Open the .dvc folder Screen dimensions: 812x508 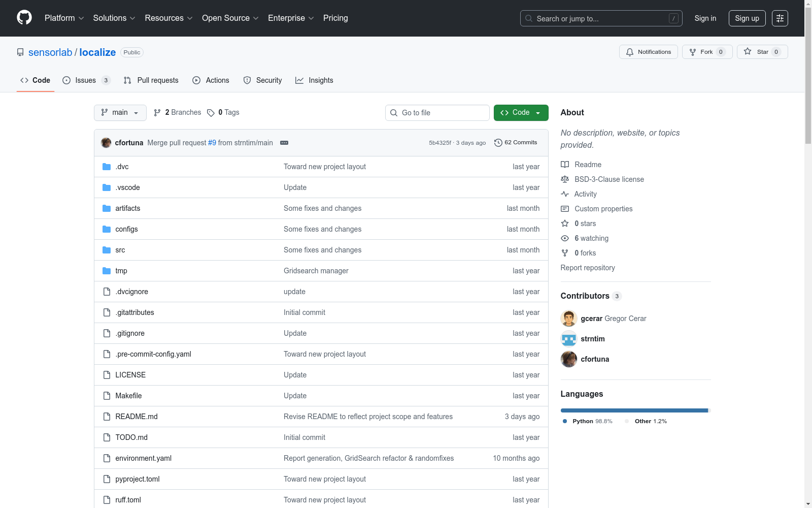click(122, 167)
